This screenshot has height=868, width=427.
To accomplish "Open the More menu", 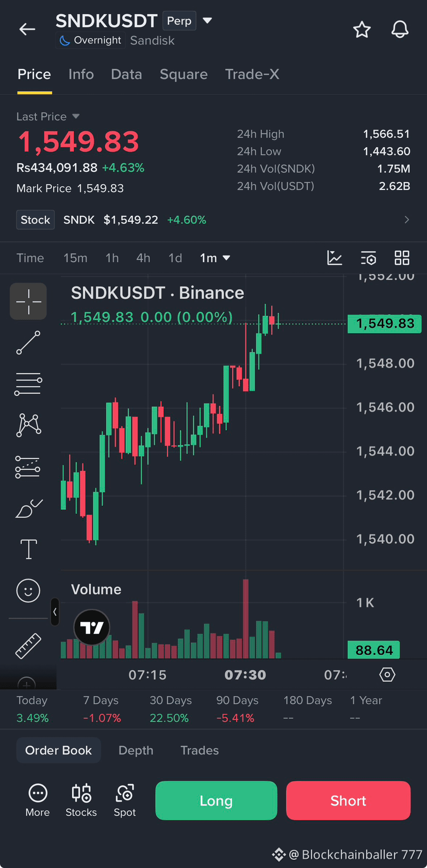I will (38, 800).
